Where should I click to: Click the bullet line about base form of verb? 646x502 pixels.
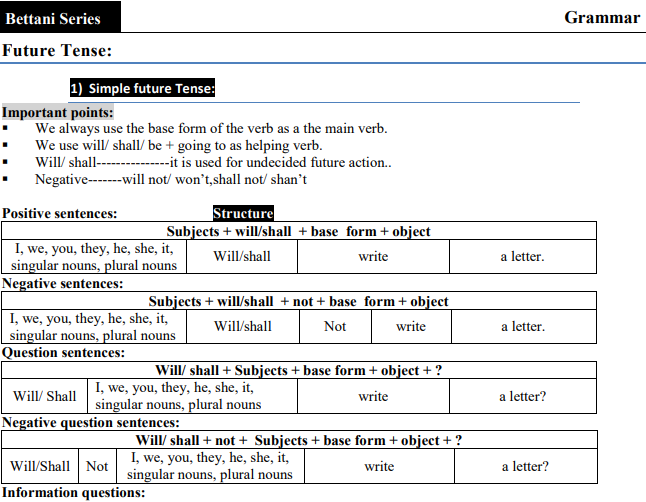pyautogui.click(x=211, y=128)
